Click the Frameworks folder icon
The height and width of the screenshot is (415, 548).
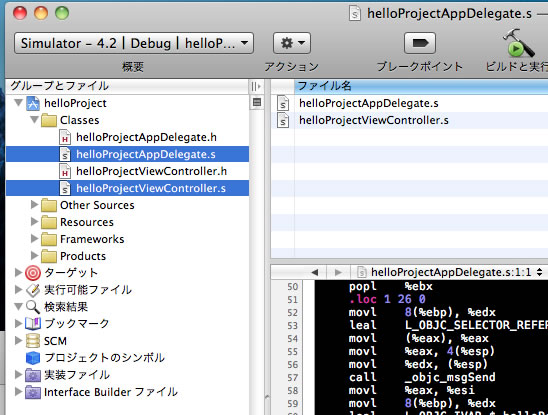click(x=49, y=239)
